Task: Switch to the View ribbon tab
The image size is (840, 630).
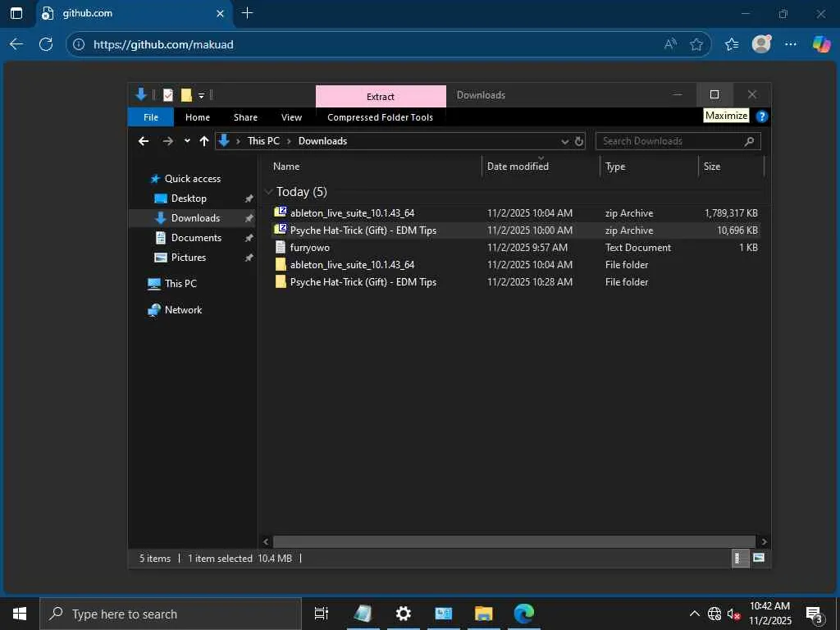Action: [x=291, y=117]
